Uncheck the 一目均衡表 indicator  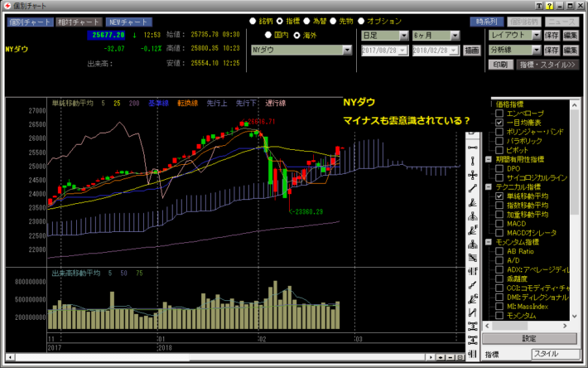tap(499, 122)
